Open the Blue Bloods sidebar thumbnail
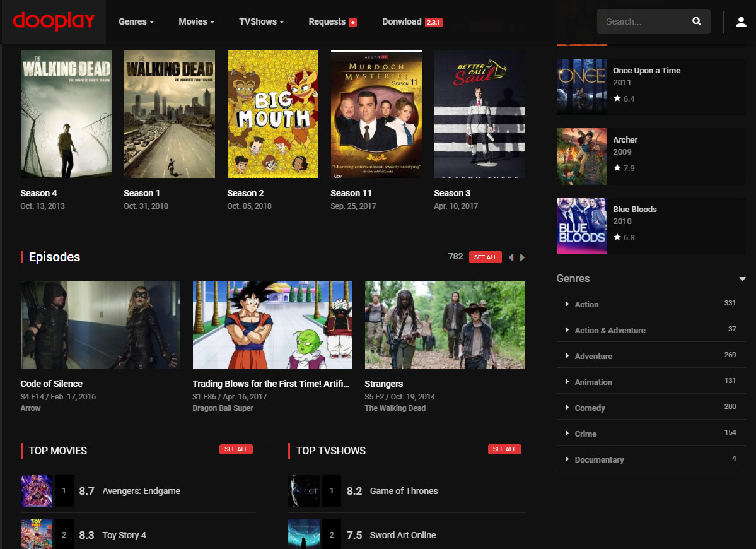Viewport: 756px width, 549px height. pyautogui.click(x=581, y=226)
